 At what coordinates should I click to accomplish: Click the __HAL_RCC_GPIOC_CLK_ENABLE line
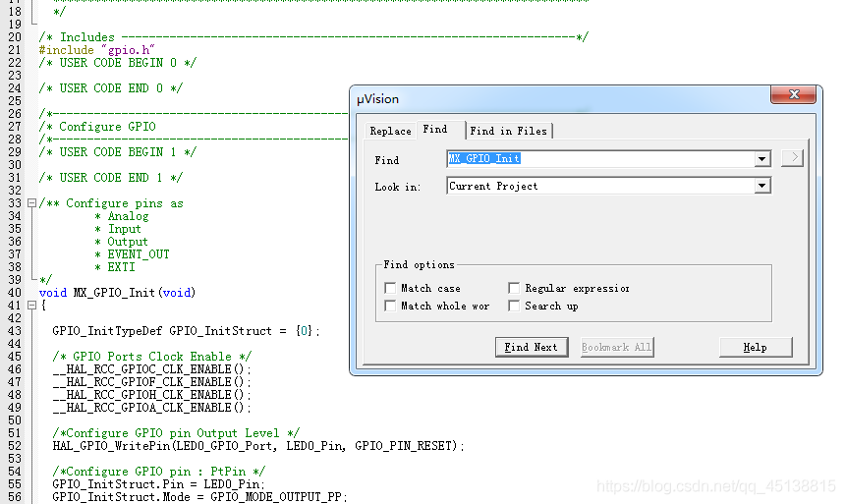click(151, 369)
